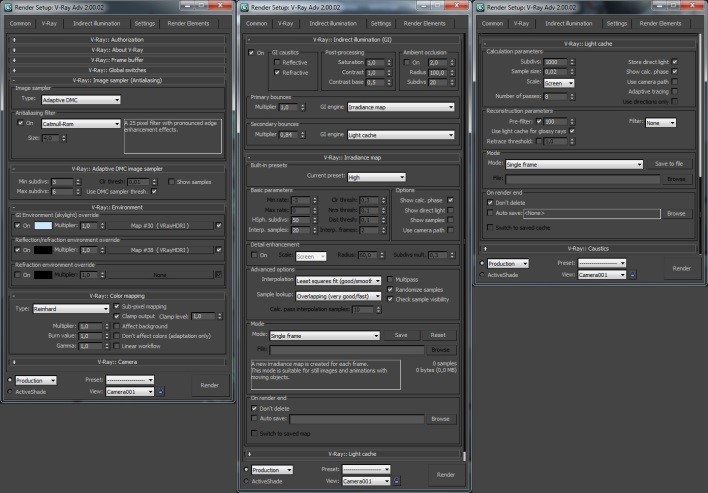The image size is (708, 493).
Task: Open the Sample lookup dropdown (Overlapping)
Action: pyautogui.click(x=338, y=296)
